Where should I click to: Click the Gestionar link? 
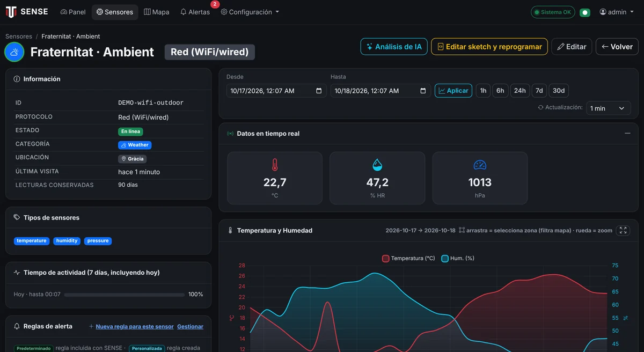[191, 326]
